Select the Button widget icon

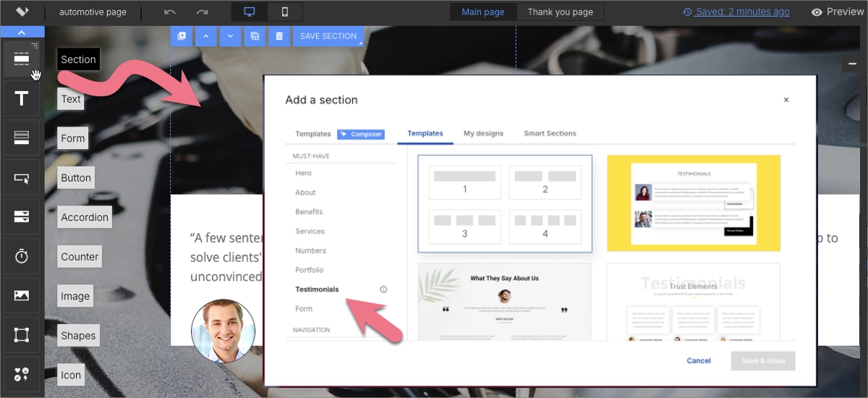pos(22,177)
